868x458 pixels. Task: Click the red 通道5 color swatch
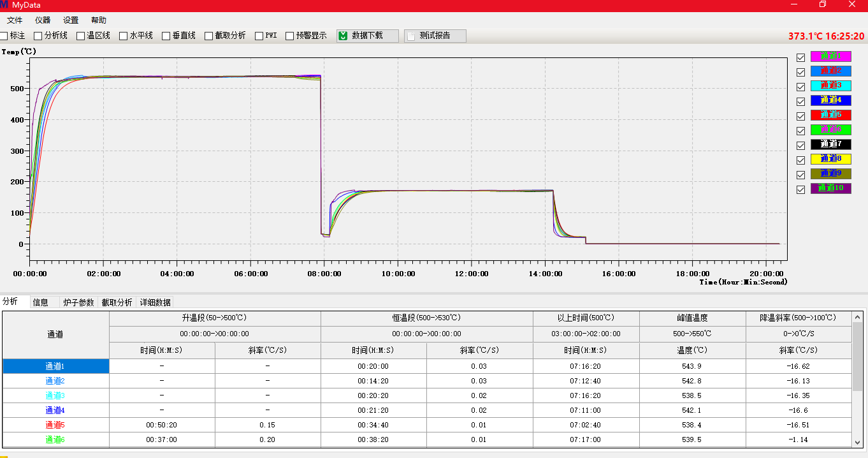830,115
